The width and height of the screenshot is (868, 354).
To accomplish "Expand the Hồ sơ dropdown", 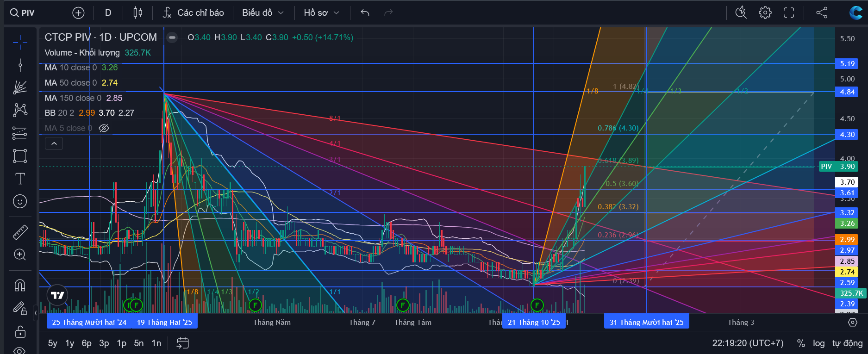I will (x=321, y=13).
